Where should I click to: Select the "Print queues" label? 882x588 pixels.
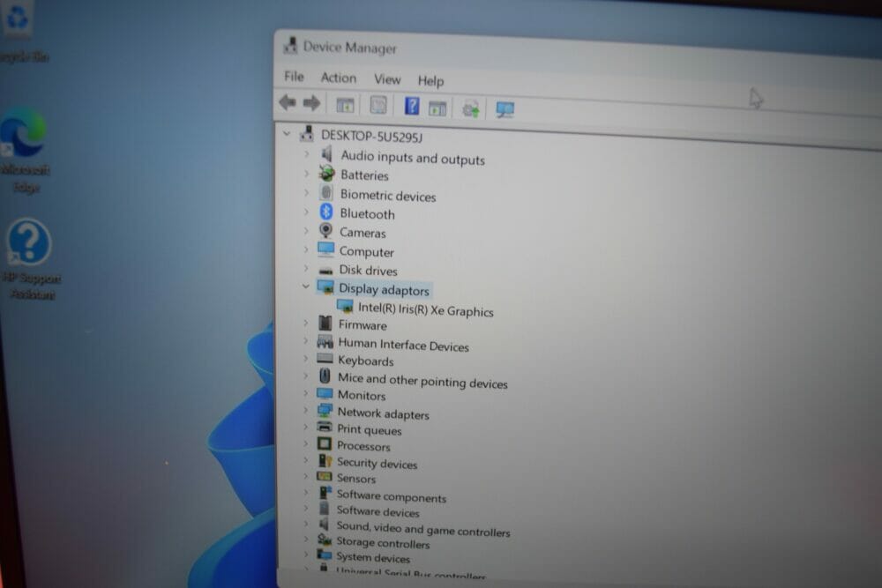coord(369,430)
